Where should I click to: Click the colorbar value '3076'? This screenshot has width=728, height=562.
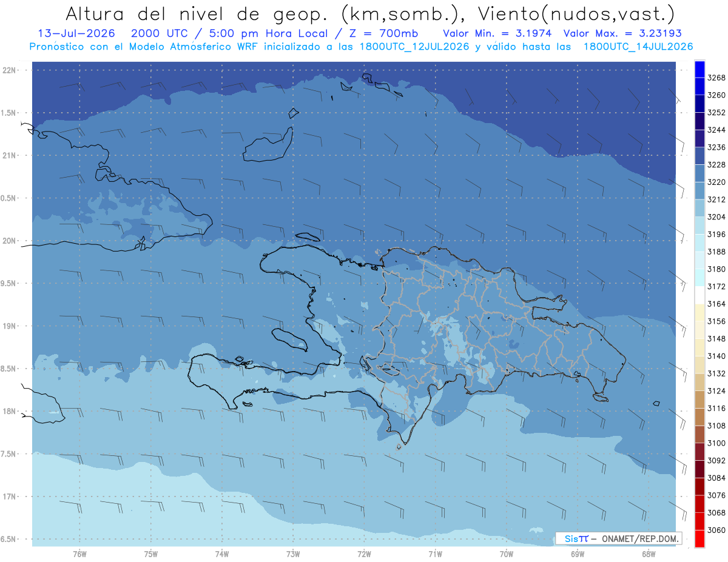(x=716, y=495)
